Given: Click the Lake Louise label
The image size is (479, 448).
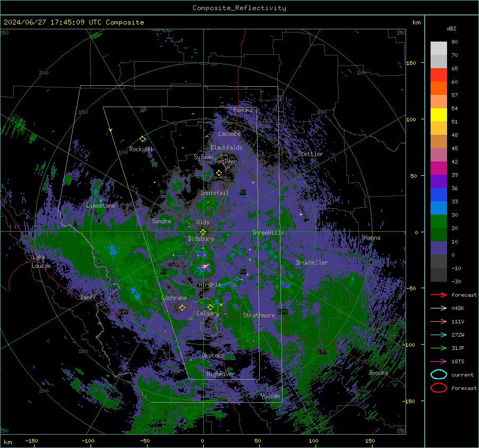Looking at the screenshot, I should pyautogui.click(x=41, y=262).
